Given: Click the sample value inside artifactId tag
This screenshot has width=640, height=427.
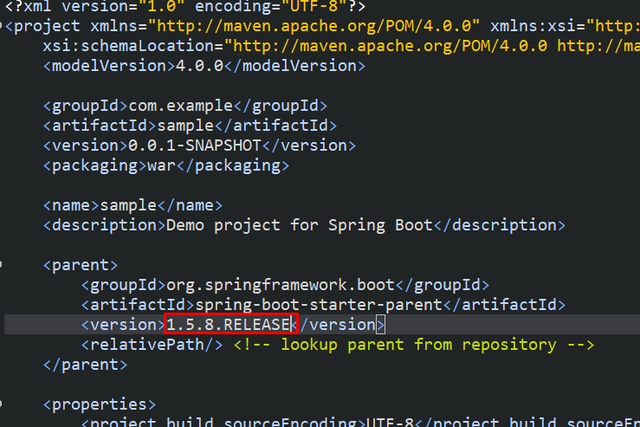Looking at the screenshot, I should pyautogui.click(x=188, y=126).
